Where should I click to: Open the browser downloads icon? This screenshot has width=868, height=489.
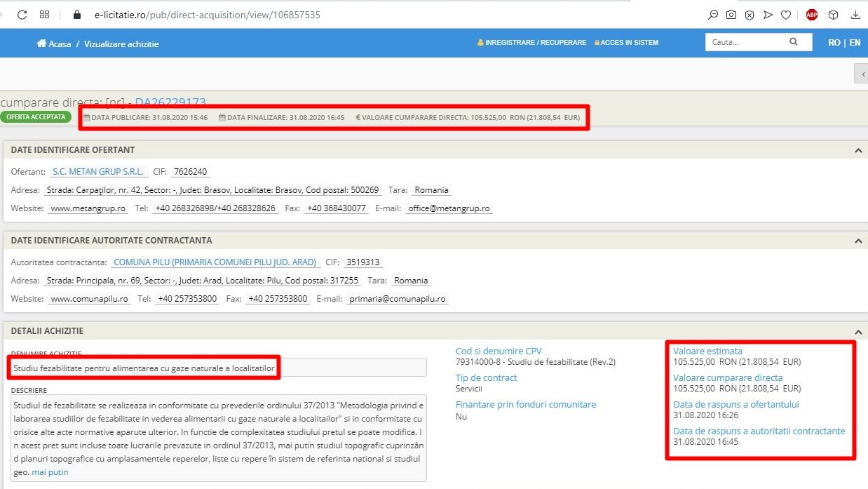pos(855,14)
